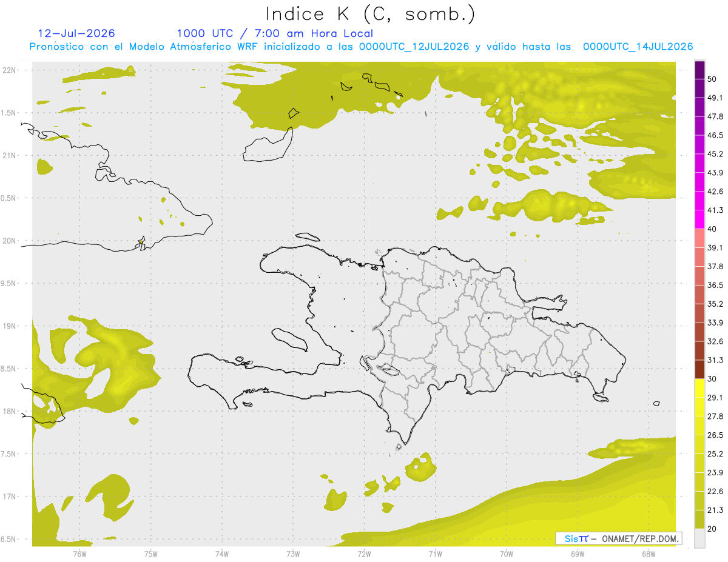The width and height of the screenshot is (728, 562).
Task: Click longitude label "71W"
Action: pyautogui.click(x=435, y=554)
